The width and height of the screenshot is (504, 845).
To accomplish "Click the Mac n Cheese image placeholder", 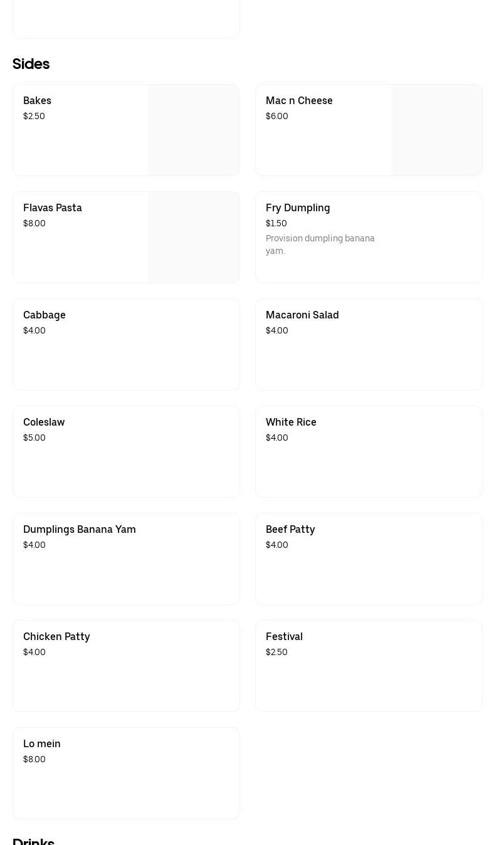I will point(436,130).
